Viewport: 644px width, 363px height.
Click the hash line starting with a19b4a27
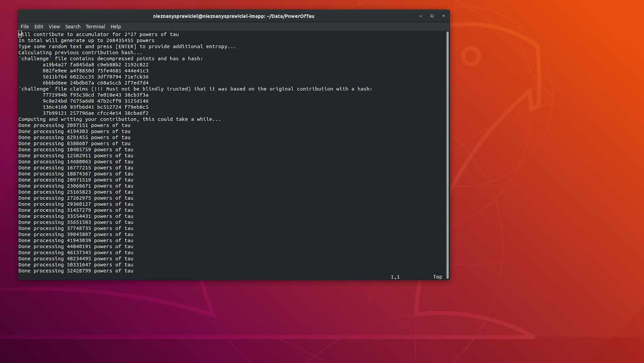coord(95,65)
